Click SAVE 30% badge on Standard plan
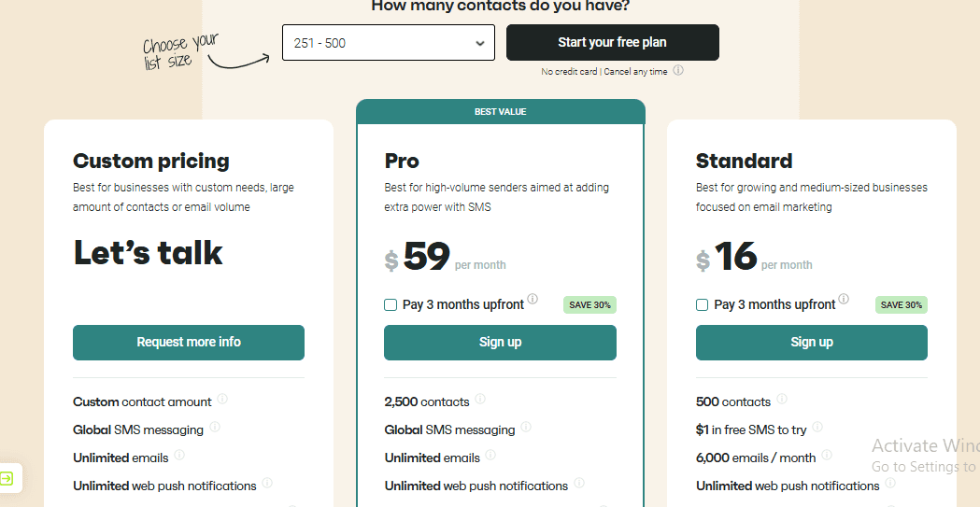This screenshot has width=980, height=507. tap(901, 304)
